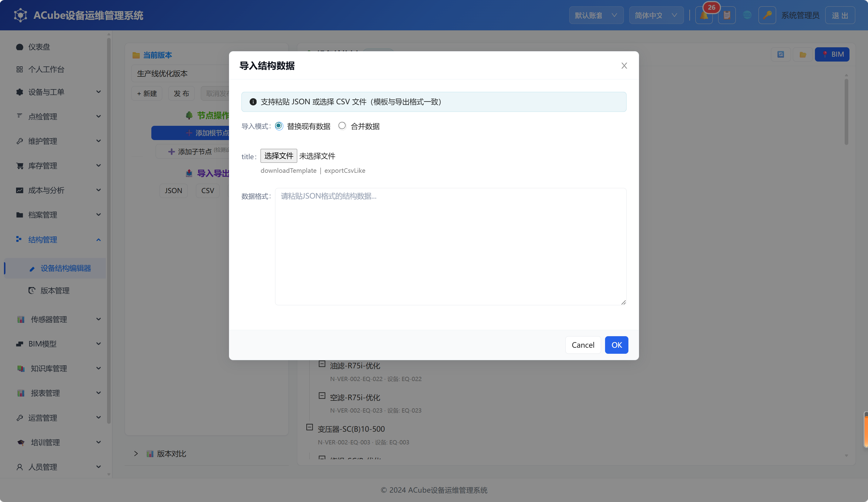Image resolution: width=868 pixels, height=502 pixels.
Task: Click the CSV export button
Action: point(208,190)
